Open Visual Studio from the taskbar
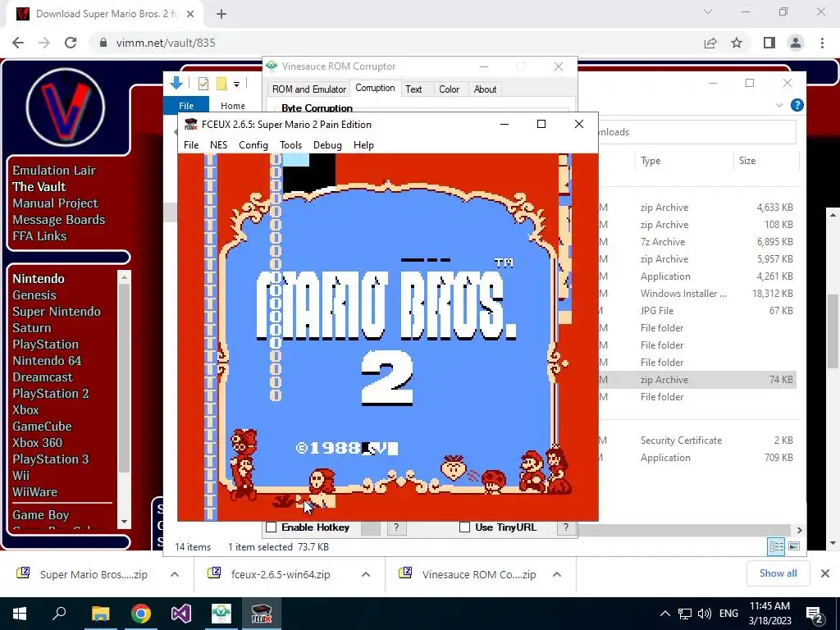This screenshot has width=840, height=630. click(x=181, y=614)
